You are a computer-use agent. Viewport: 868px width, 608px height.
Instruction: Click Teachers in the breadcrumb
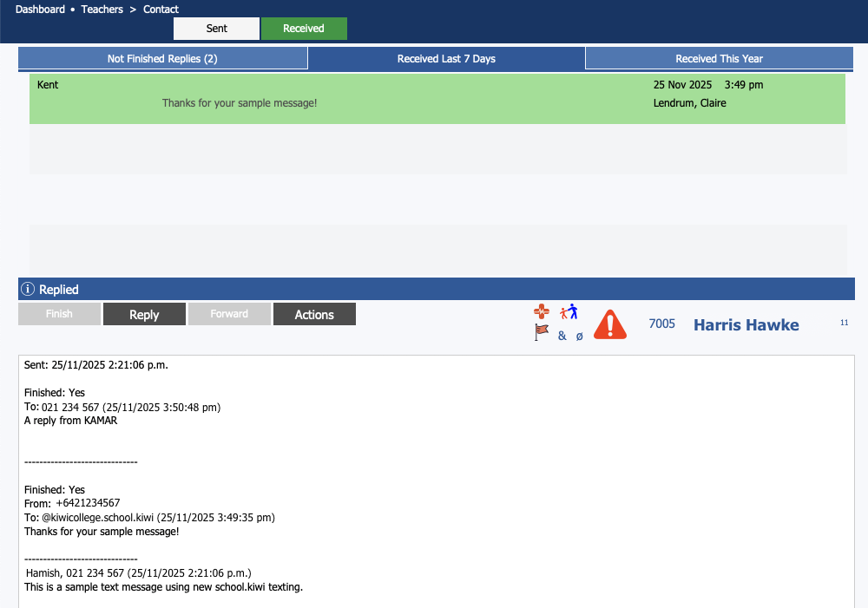pyautogui.click(x=103, y=10)
